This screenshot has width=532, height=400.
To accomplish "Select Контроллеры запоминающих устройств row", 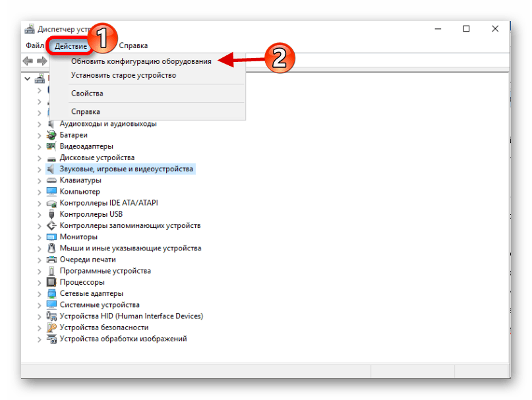I will click(130, 225).
